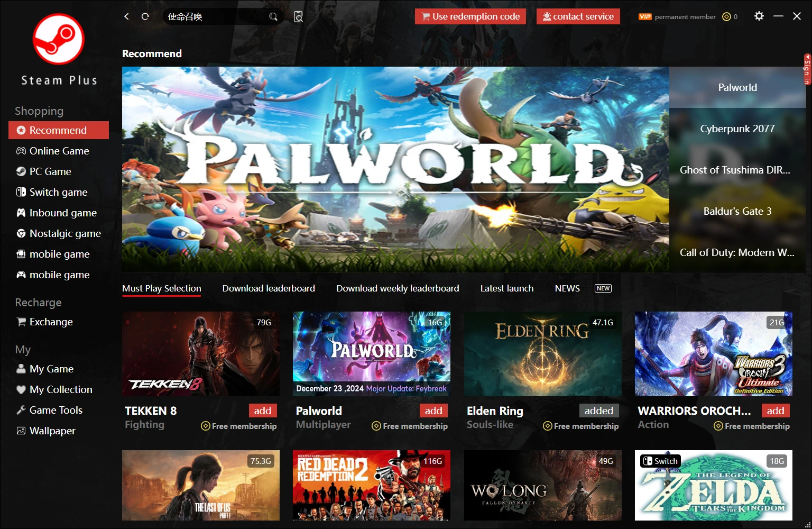Click the VIP permanent member badge
This screenshot has width=812, height=529.
pos(645,17)
